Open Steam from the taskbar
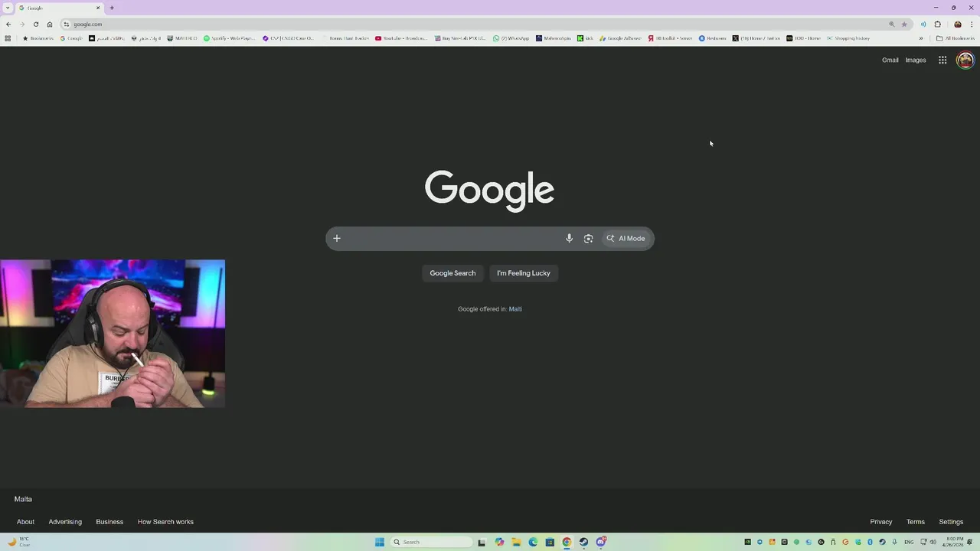This screenshot has width=980, height=551. (x=583, y=542)
